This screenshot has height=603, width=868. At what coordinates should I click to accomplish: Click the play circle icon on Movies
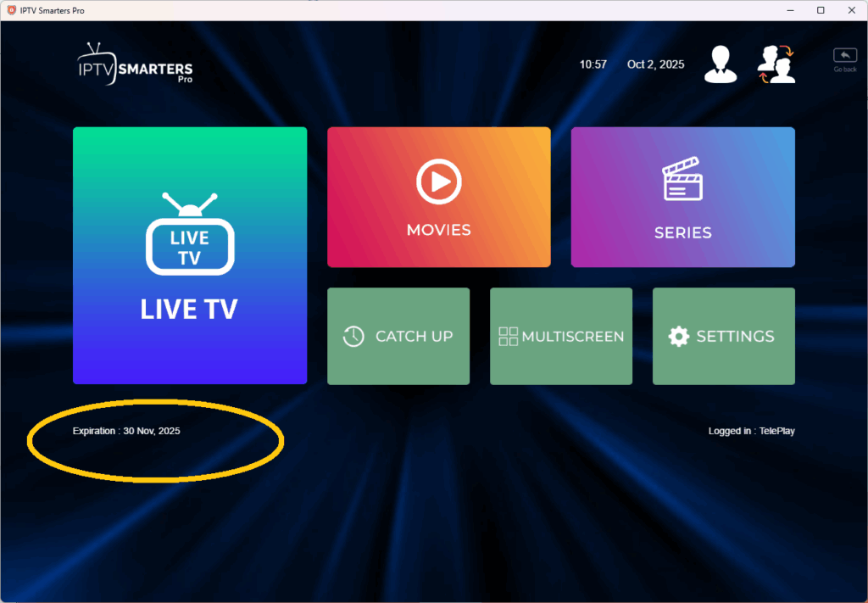438,181
